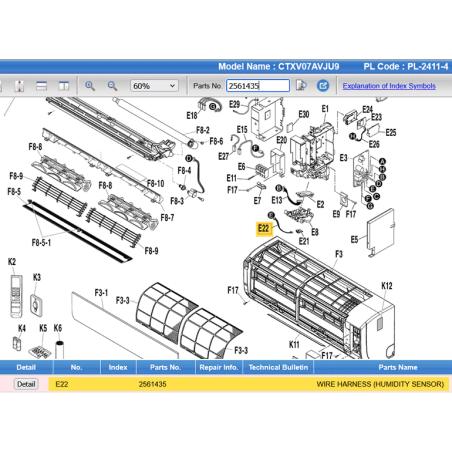452x452 pixels.
Task: Click the Repair Info. column header
Action: tap(219, 367)
